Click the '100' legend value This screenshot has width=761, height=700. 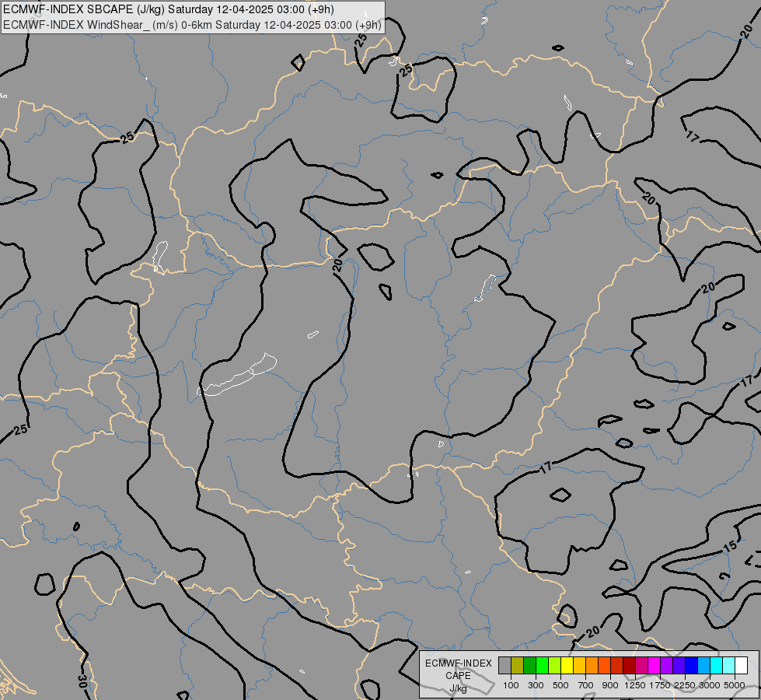511,685
